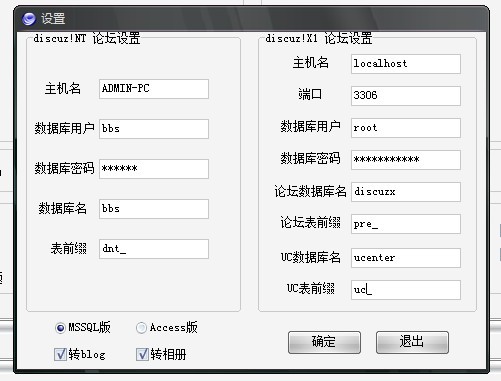The image size is (501, 381).
Task: Click the UC数据库名 field ucenter
Action: [406, 258]
